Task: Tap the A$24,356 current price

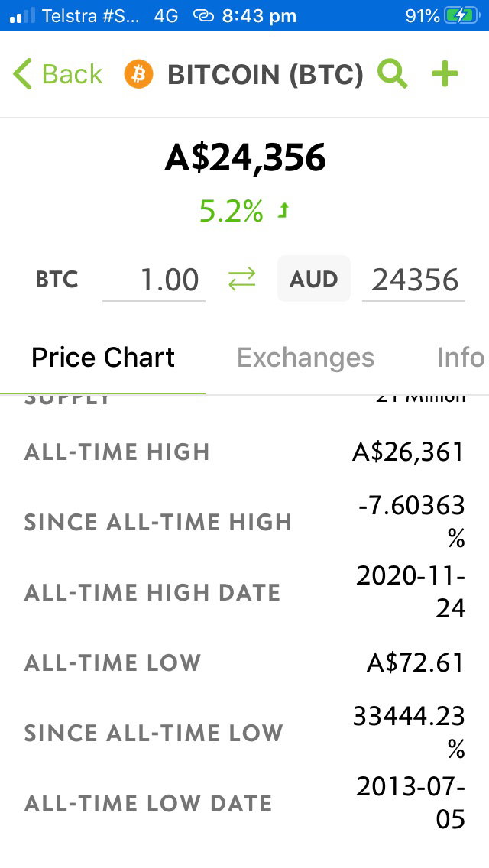Action: pos(245,157)
